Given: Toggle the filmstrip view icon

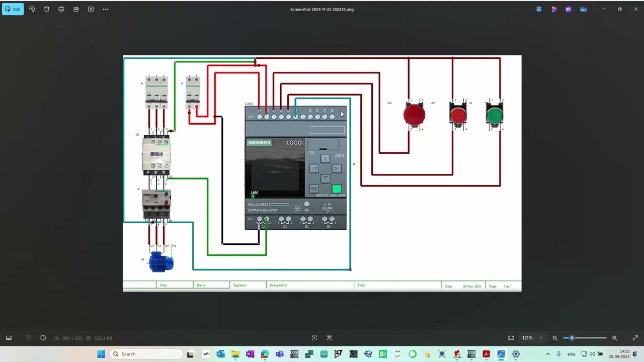Looking at the screenshot, I should (x=9, y=338).
